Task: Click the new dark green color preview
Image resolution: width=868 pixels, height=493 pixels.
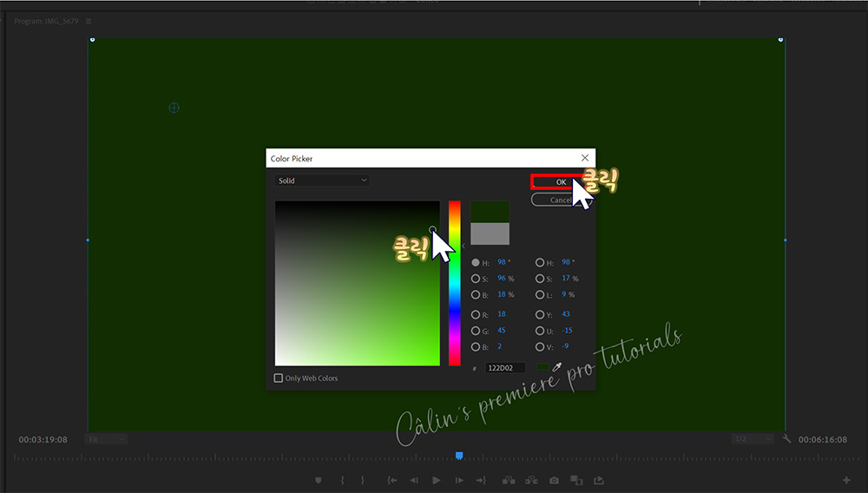Action: pos(490,212)
